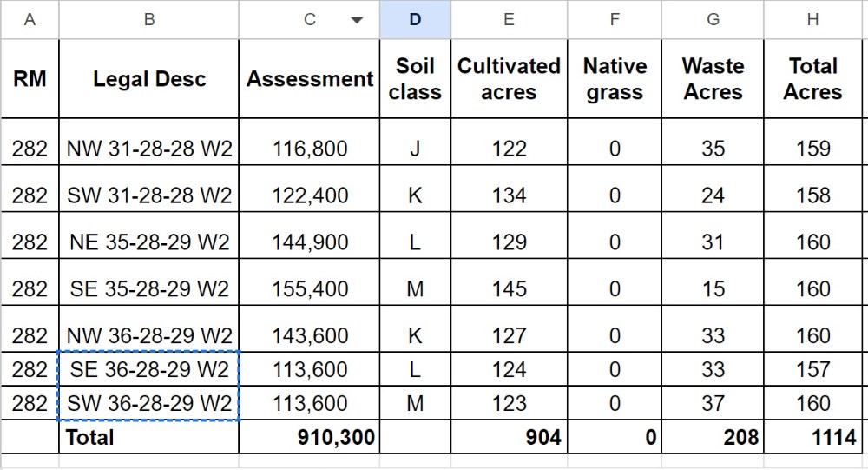
Task: Select cell SE 36-28-29 W2
Action: (x=149, y=369)
